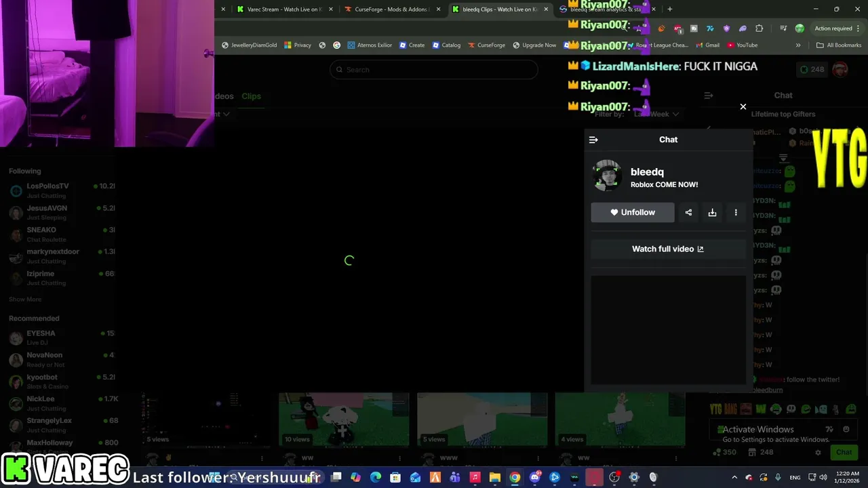Open SNEAKO channel in sidebar
Image resolution: width=868 pixels, height=488 pixels.
(62, 234)
